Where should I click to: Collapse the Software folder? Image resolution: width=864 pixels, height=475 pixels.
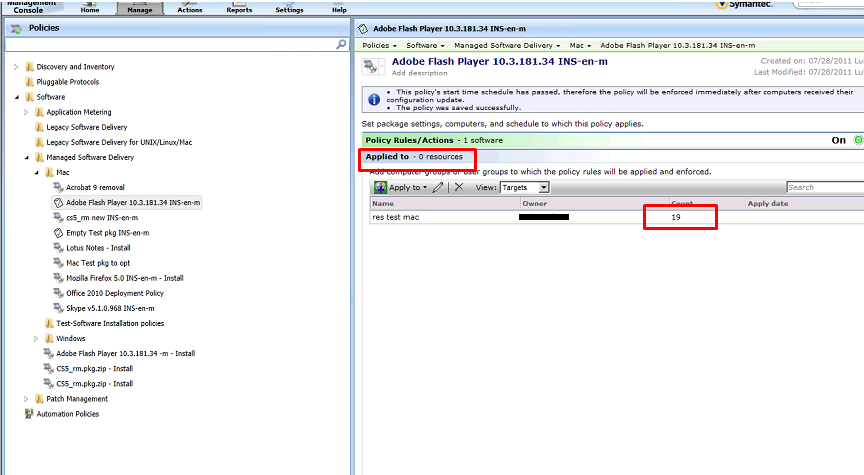(16, 97)
